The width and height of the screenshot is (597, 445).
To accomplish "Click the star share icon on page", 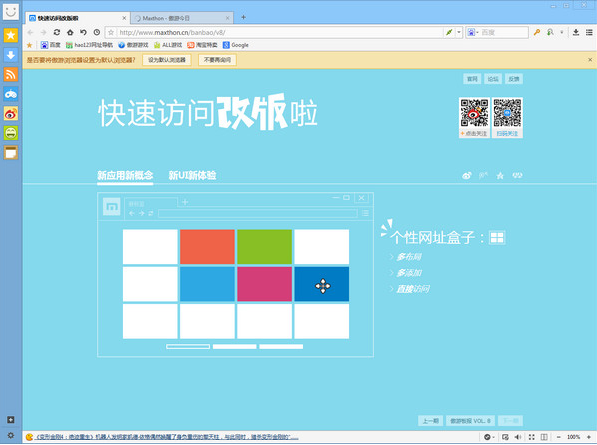I will pyautogui.click(x=500, y=175).
